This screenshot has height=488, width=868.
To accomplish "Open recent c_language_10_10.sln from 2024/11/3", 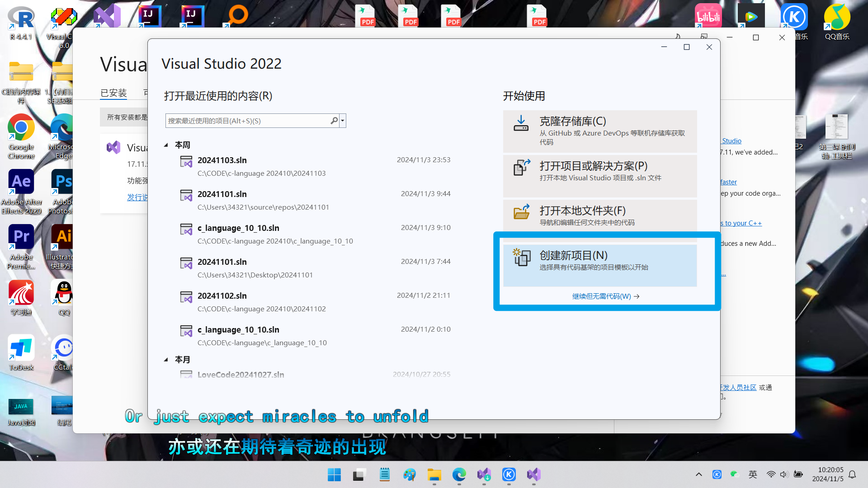I will pyautogui.click(x=238, y=228).
